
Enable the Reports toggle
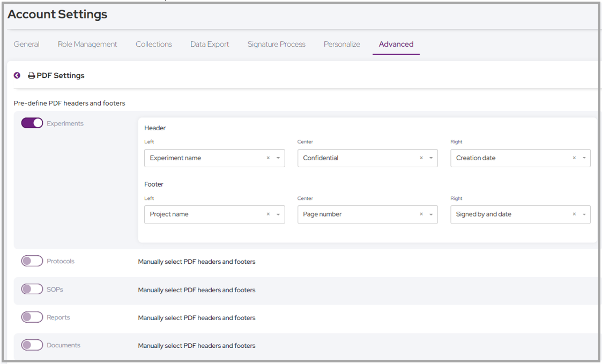[x=32, y=317]
